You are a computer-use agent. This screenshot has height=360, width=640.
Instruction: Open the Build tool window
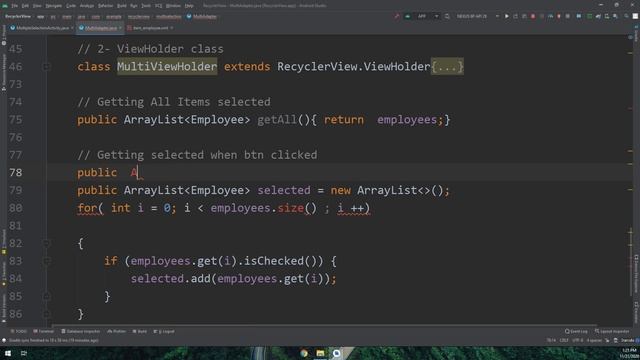[x=140, y=331]
